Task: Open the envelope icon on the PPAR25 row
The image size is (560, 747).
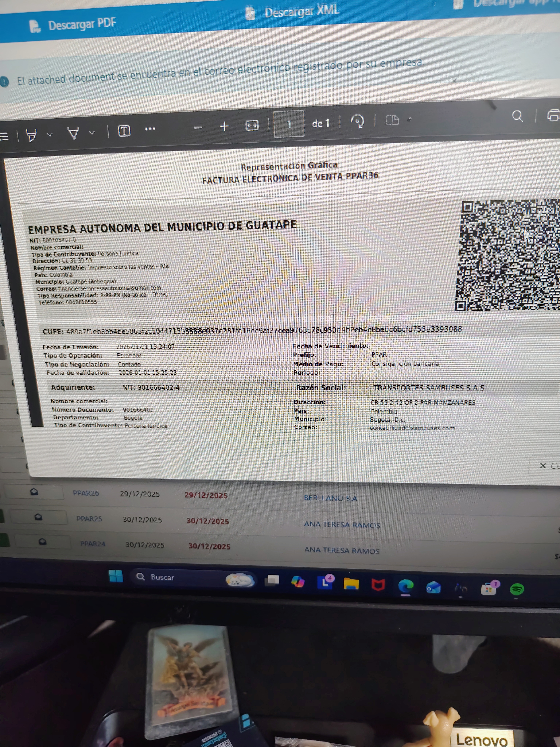Action: point(38,517)
